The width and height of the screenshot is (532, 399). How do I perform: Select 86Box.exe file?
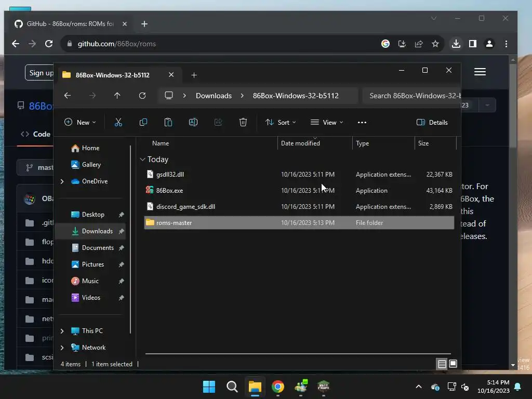coord(299,191)
